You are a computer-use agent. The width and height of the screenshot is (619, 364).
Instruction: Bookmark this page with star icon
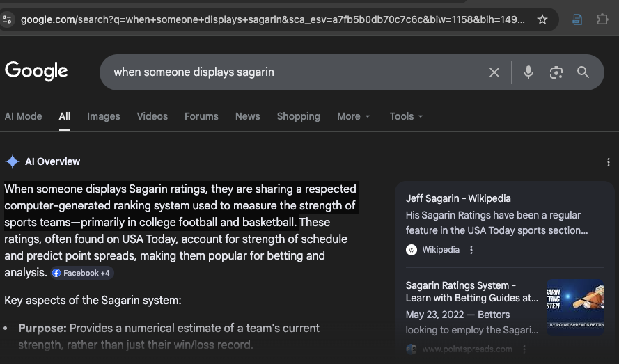pyautogui.click(x=542, y=19)
